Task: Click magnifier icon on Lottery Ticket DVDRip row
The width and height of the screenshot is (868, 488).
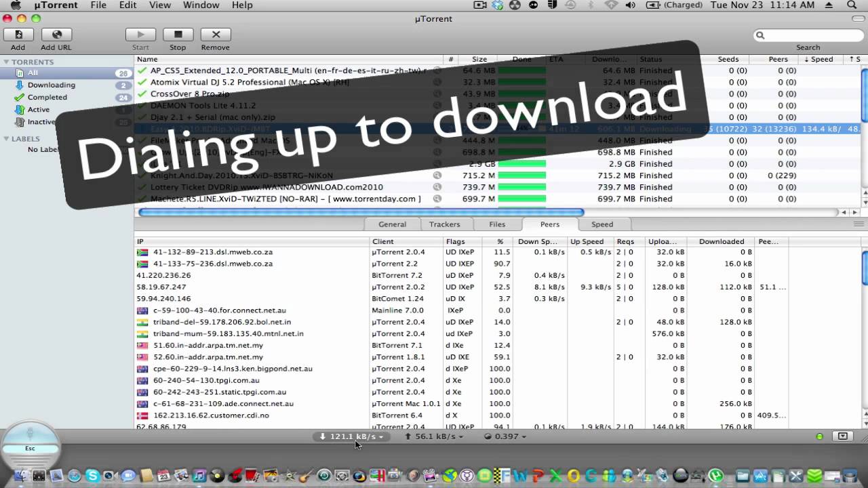Action: click(437, 187)
